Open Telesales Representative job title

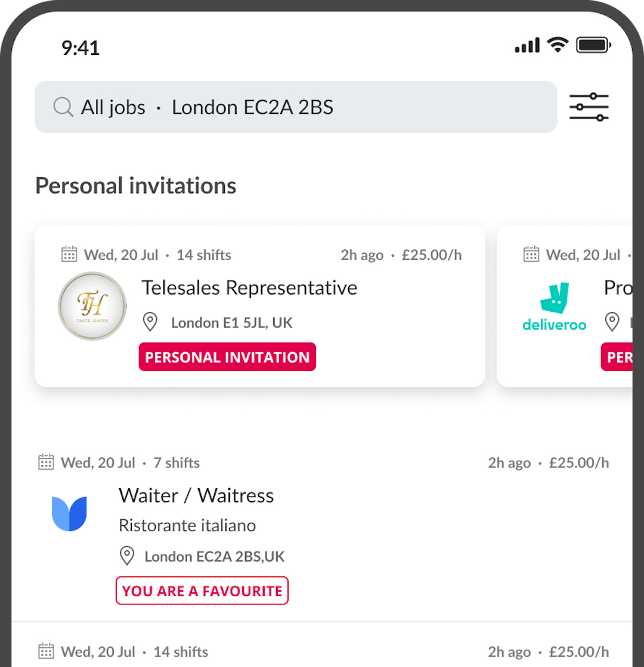point(249,288)
